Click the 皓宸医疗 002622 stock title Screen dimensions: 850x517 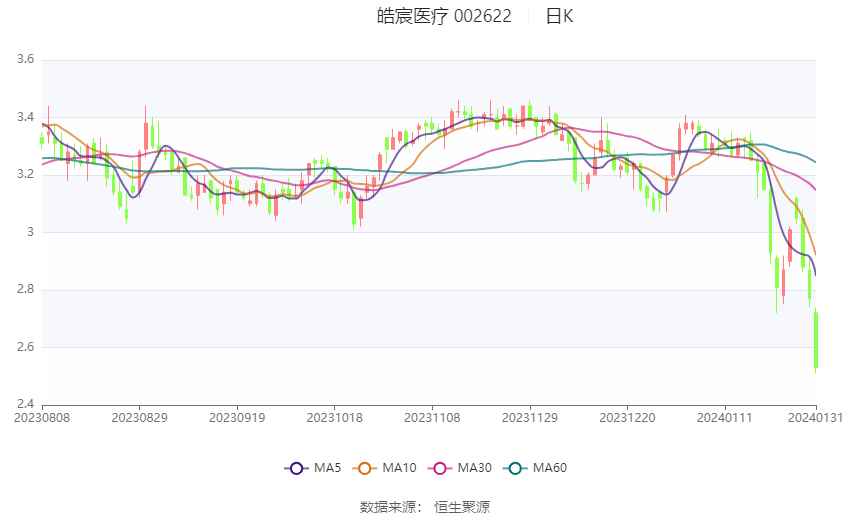tap(444, 16)
